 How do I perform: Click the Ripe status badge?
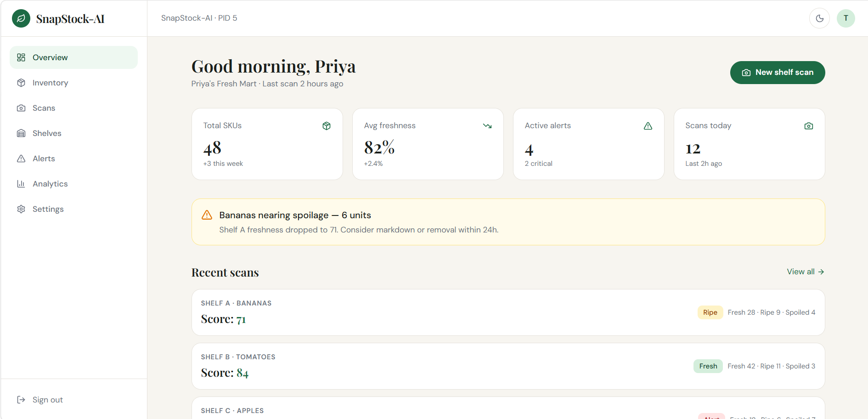(x=710, y=312)
